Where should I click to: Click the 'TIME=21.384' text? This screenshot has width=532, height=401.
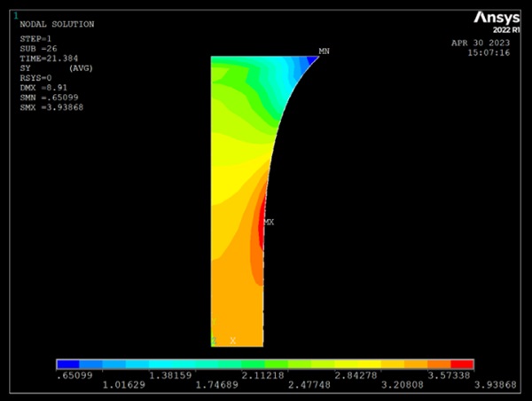pos(49,59)
